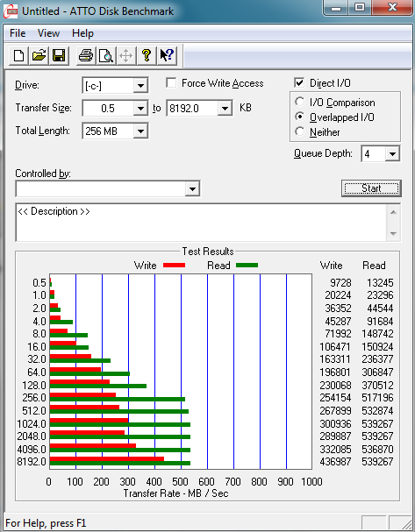Select the I/O Comparison radio button
Image resolution: width=415 pixels, height=532 pixels.
tap(299, 102)
